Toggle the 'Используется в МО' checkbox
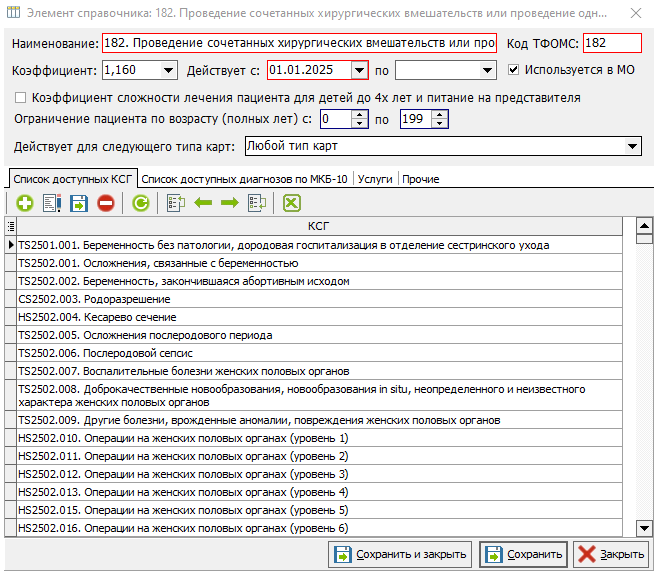 (x=514, y=70)
